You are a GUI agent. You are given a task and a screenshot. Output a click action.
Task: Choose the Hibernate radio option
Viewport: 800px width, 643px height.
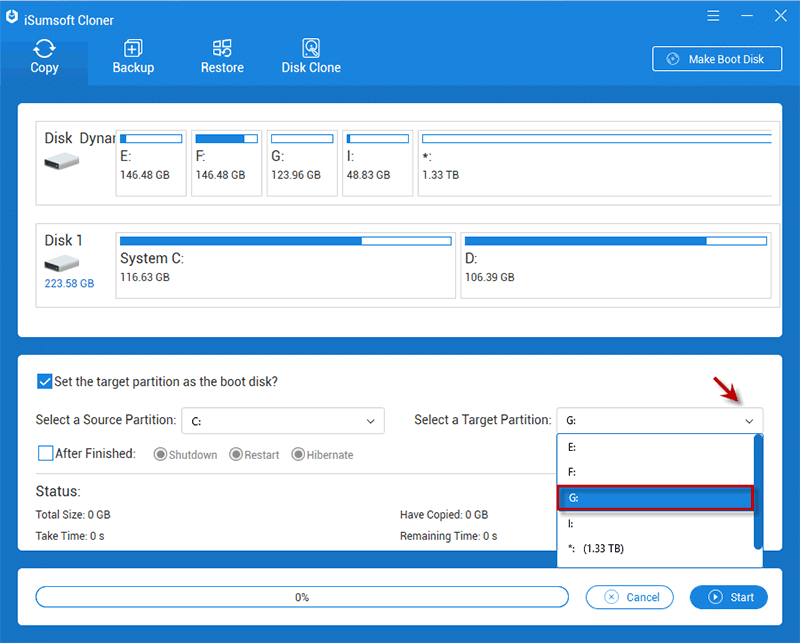[x=298, y=455]
